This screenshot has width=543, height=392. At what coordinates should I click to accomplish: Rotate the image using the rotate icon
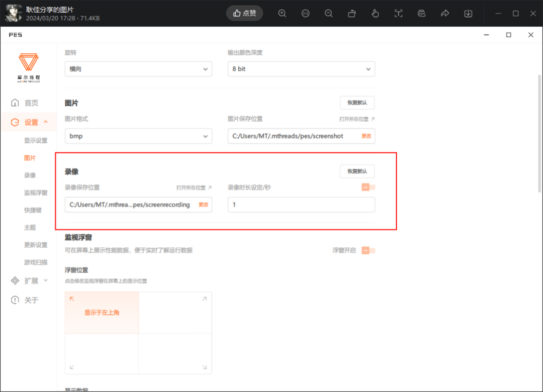coord(352,14)
